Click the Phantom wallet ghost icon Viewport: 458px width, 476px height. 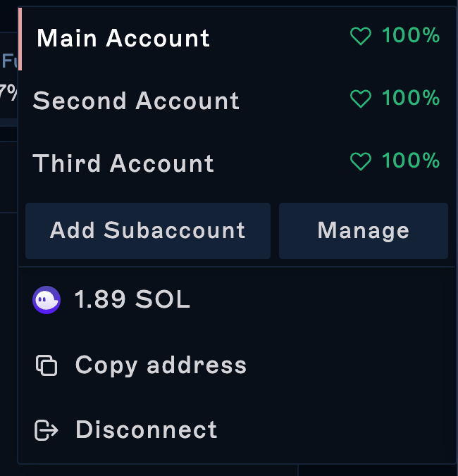47,300
